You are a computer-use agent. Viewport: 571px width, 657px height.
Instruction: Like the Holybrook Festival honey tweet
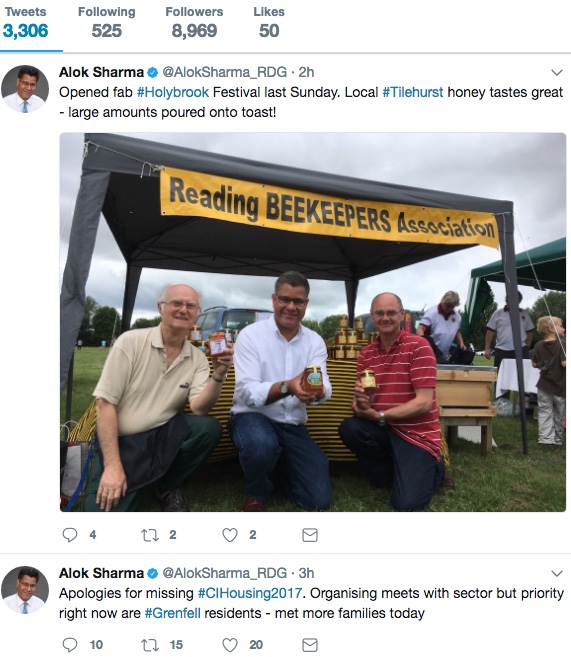click(230, 535)
